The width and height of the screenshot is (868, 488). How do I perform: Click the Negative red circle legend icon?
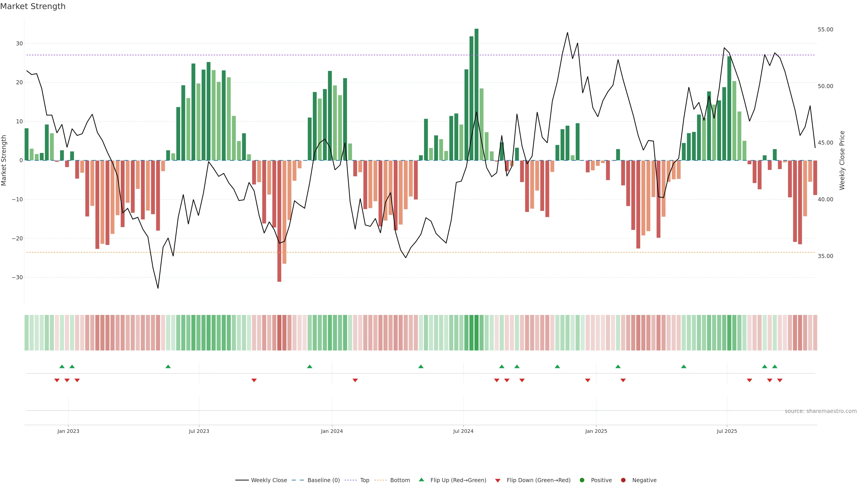623,480
